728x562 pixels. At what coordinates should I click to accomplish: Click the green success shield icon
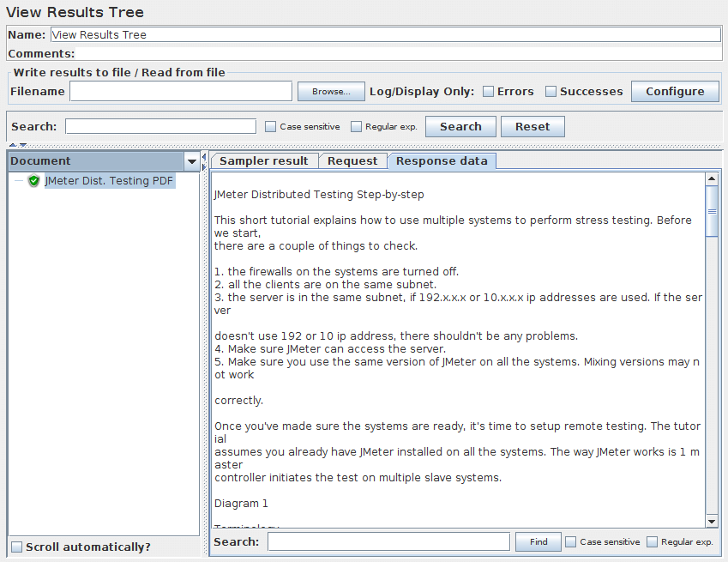coord(33,181)
